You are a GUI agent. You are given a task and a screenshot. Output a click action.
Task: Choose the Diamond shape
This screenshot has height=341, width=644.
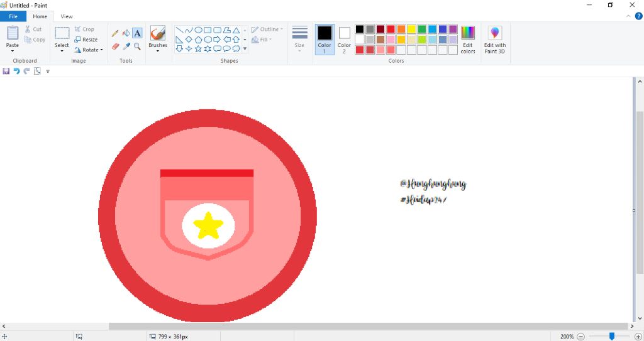(189, 40)
